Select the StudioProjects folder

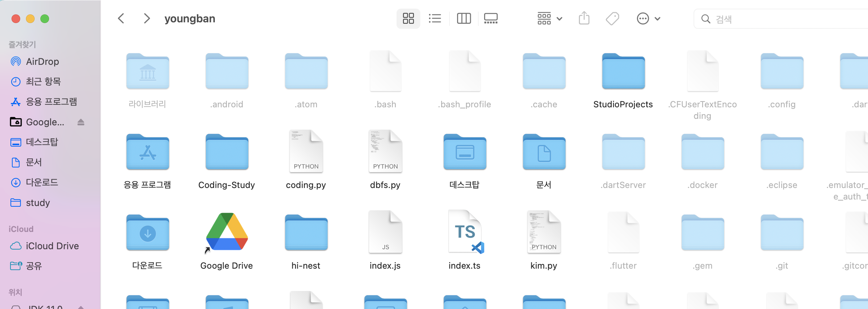(624, 71)
